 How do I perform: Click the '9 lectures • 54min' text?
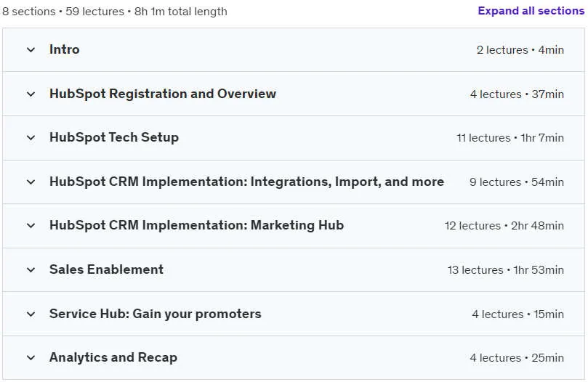[516, 182]
